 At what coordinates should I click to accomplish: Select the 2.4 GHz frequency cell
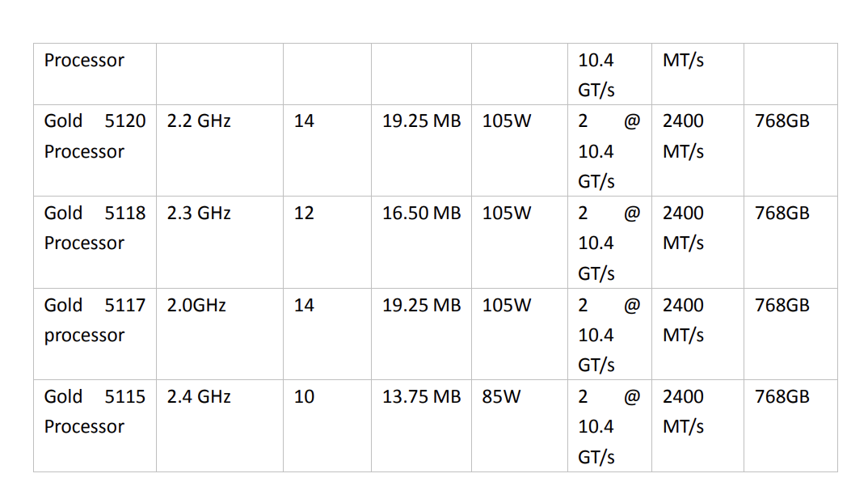(199, 397)
